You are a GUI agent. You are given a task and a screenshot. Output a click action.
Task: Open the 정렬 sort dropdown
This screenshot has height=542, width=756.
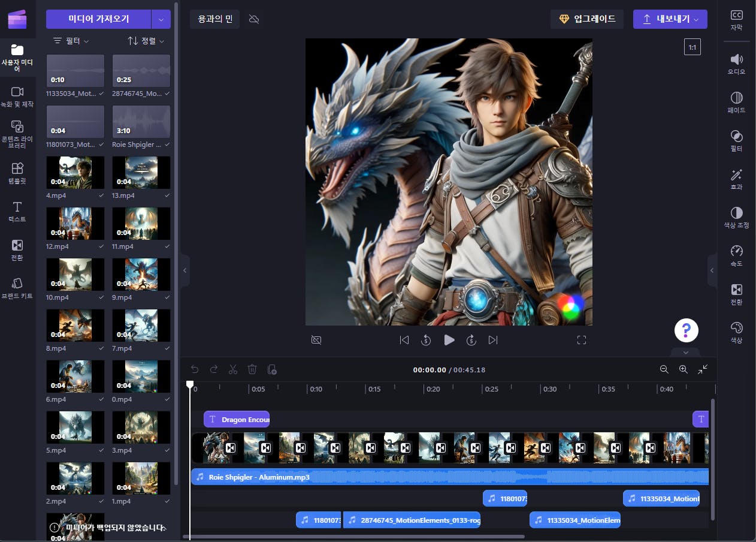point(146,41)
